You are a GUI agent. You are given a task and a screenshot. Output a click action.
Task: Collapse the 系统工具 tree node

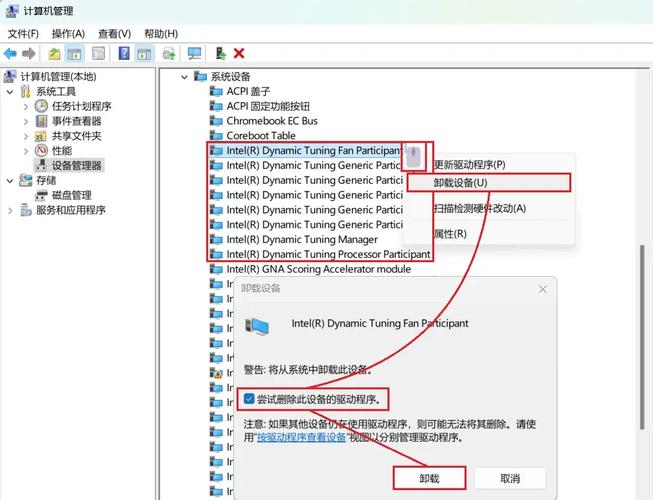click(11, 91)
